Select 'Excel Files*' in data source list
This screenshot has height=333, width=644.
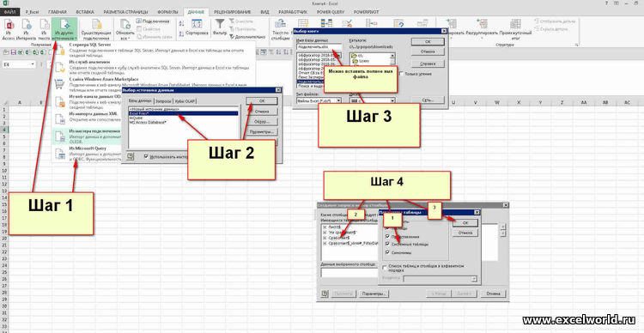coord(183,113)
